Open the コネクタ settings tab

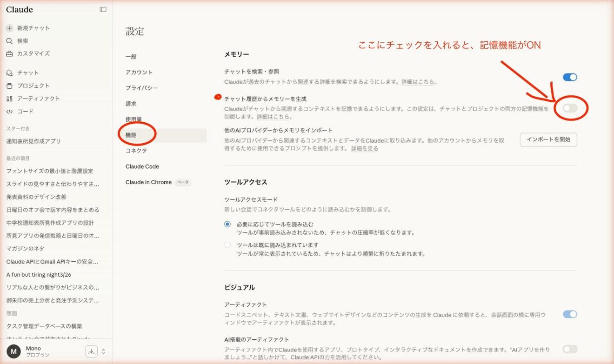136,151
